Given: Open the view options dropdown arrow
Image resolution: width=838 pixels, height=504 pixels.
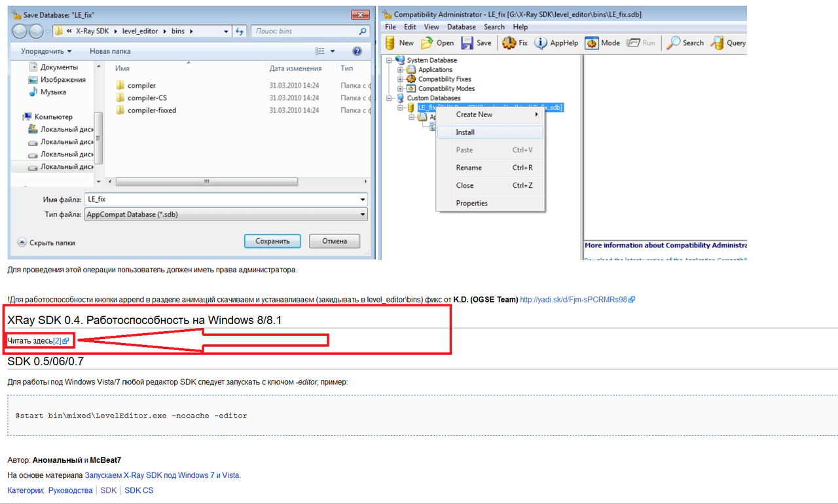Looking at the screenshot, I should tap(333, 51).
